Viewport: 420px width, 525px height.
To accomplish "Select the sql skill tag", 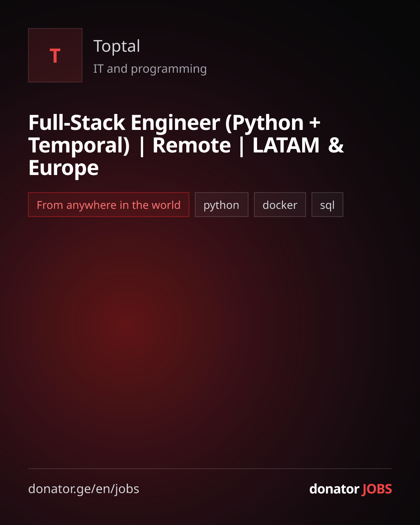I will pyautogui.click(x=327, y=205).
